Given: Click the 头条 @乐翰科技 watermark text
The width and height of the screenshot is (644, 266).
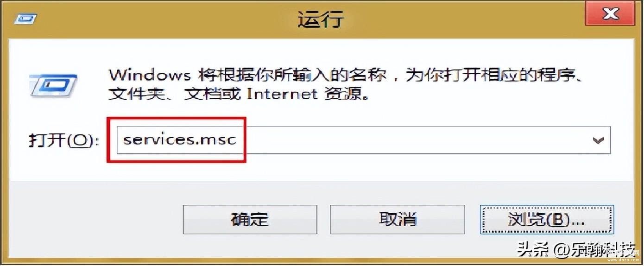Looking at the screenshot, I should click(x=576, y=250).
